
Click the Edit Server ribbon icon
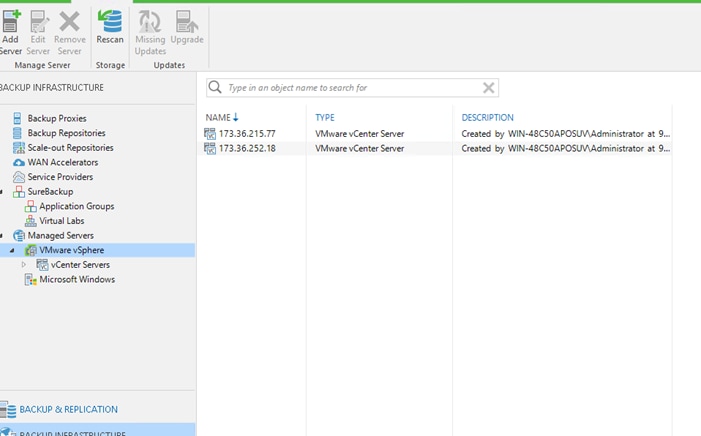coord(38,21)
